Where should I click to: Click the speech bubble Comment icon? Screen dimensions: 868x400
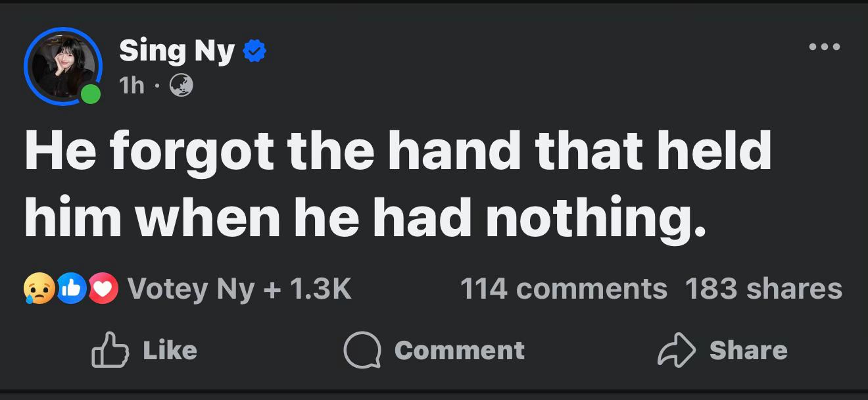pos(362,350)
